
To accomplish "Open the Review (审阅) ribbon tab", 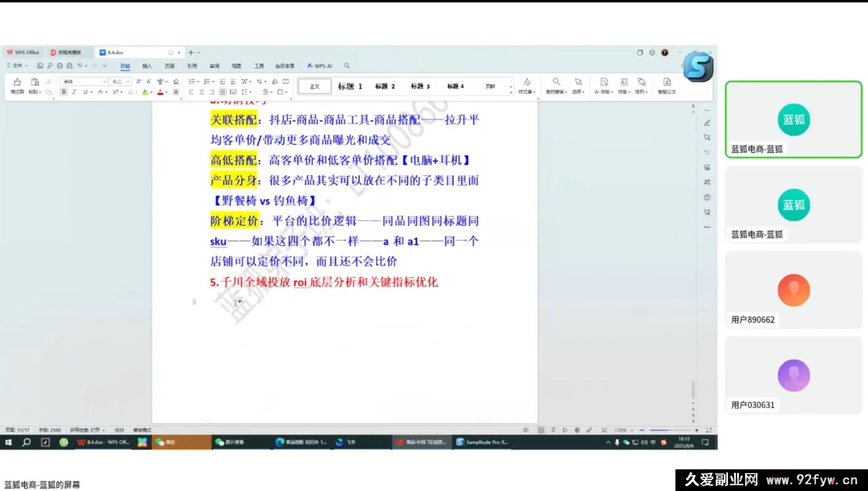I will 214,66.
